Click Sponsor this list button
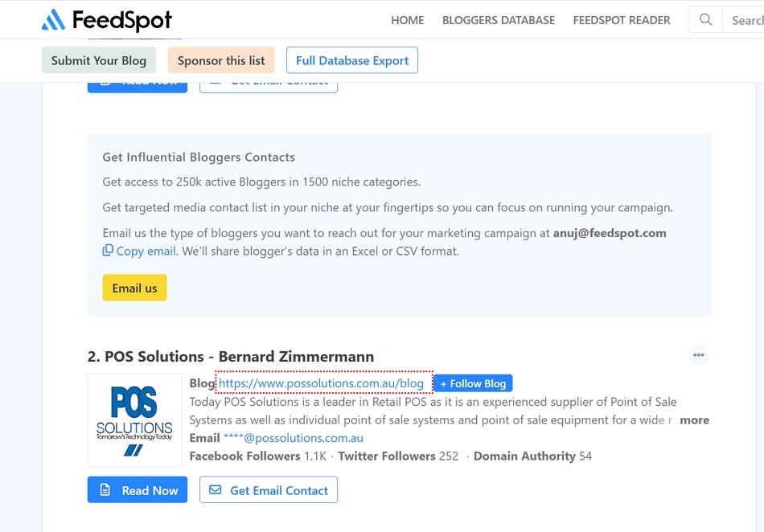The width and height of the screenshot is (764, 532). [x=221, y=60]
